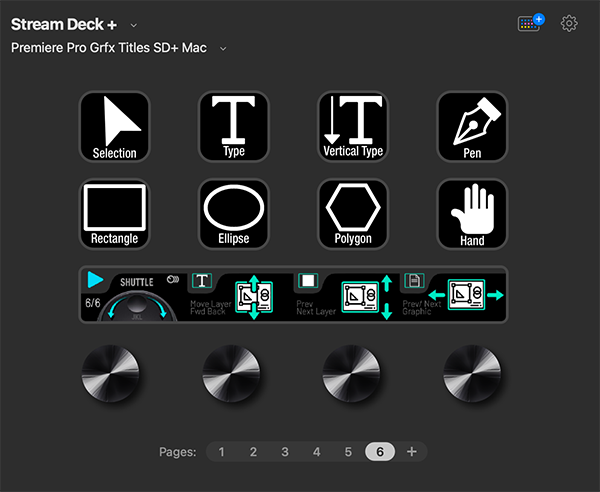600x492 pixels.
Task: Click the first dial under Shuttle
Action: 111,373
